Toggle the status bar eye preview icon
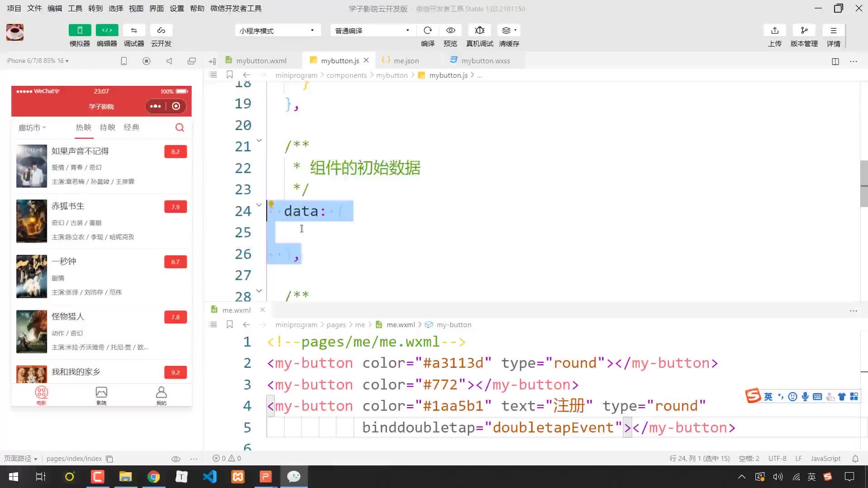Screen dimensions: 868x488 pos(176,459)
